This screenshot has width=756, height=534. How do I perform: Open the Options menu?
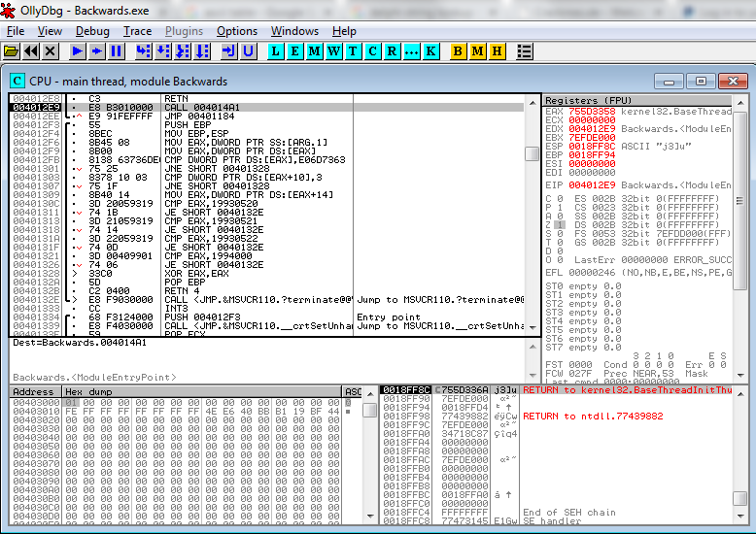(237, 31)
